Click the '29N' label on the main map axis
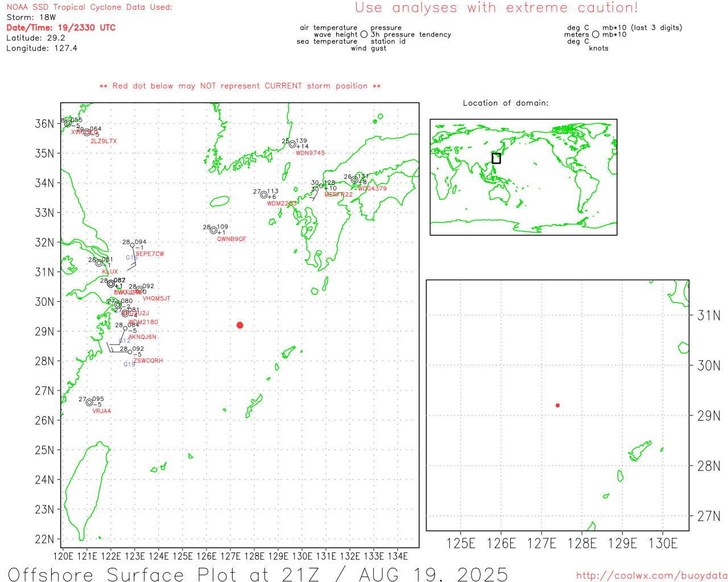This screenshot has height=582, width=728. [x=44, y=331]
